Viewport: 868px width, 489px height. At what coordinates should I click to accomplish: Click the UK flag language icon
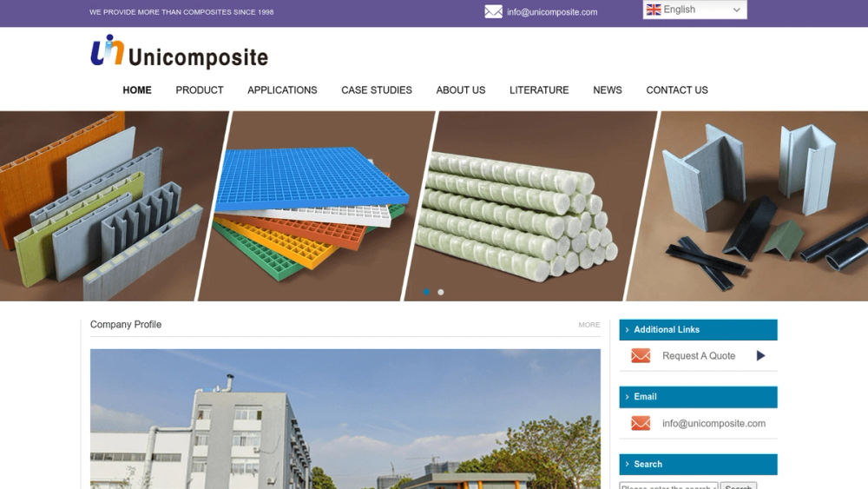[x=654, y=10]
